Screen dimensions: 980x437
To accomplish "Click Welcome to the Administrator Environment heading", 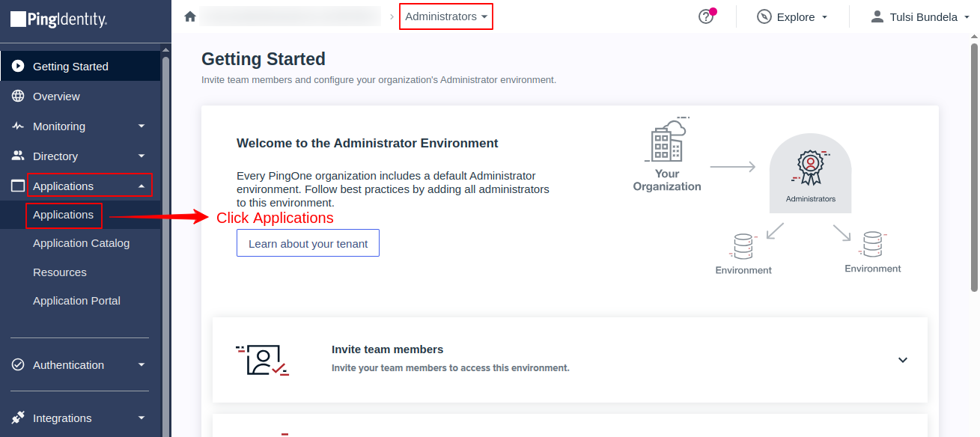I will pyautogui.click(x=368, y=143).
